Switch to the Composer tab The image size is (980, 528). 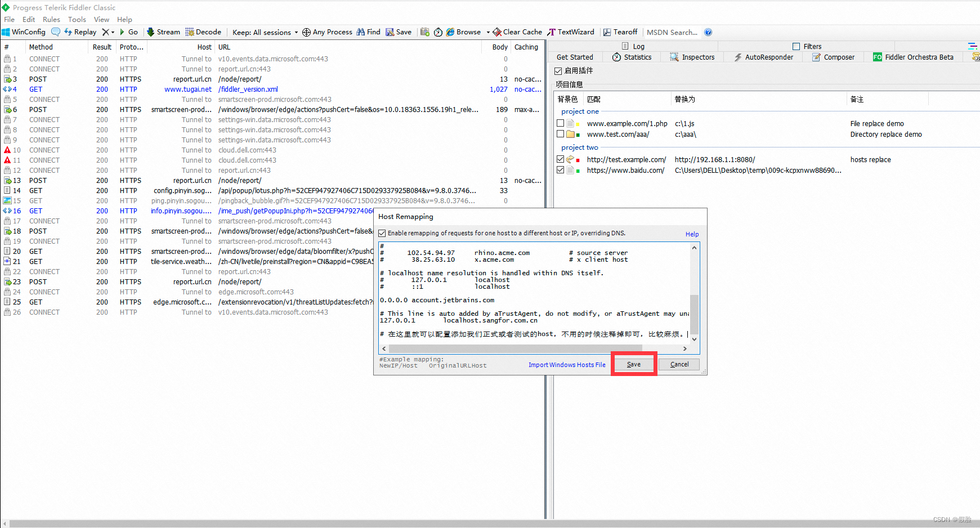click(833, 57)
